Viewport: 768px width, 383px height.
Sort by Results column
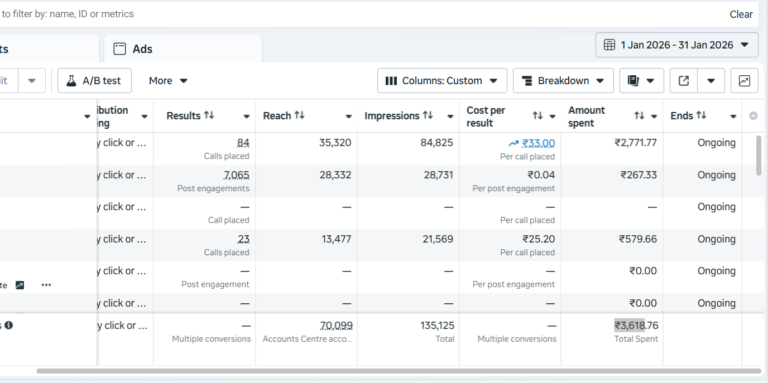[209, 115]
